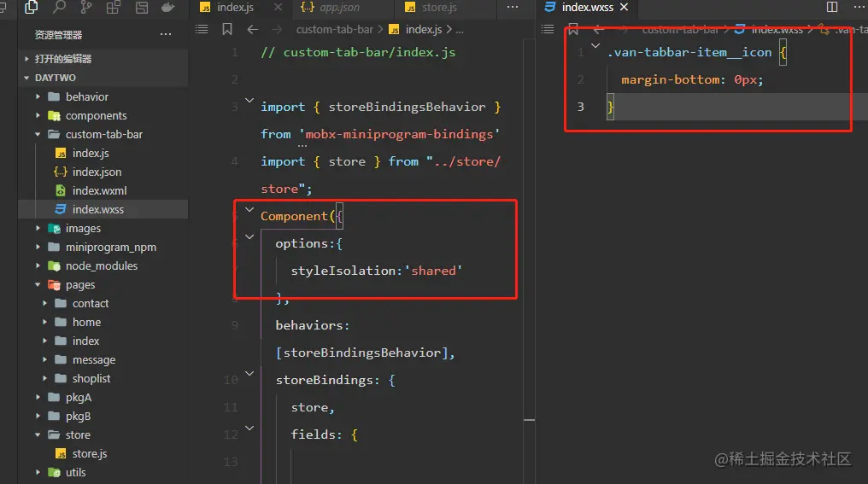This screenshot has width=868, height=484.
Task: Open index.js in custom-tab-bar folder
Action: click(x=91, y=153)
